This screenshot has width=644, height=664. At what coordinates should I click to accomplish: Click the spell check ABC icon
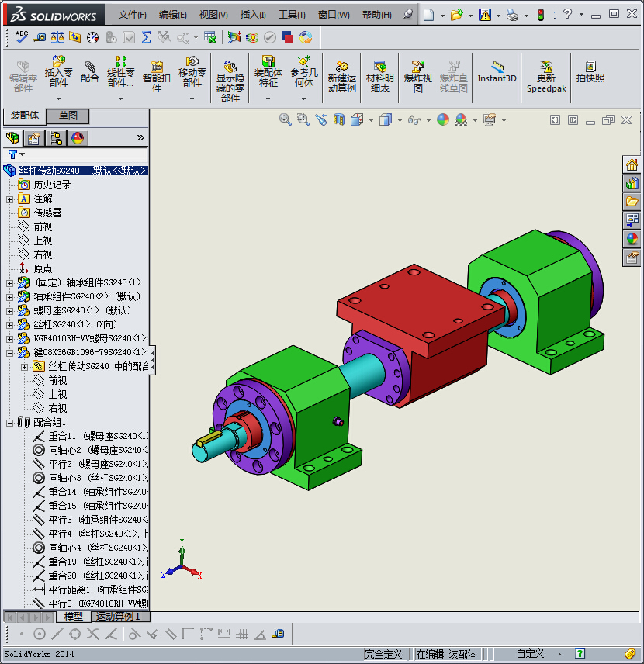pyautogui.click(x=21, y=37)
